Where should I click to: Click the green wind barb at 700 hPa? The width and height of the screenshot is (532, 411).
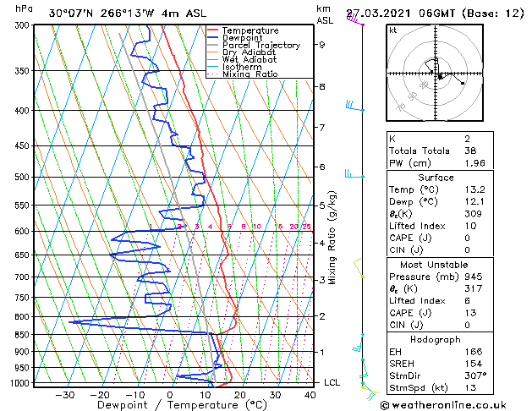(359, 268)
